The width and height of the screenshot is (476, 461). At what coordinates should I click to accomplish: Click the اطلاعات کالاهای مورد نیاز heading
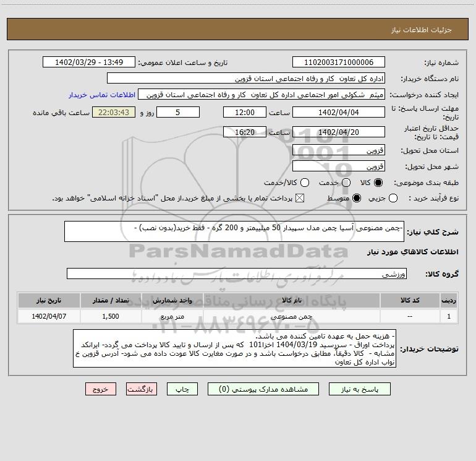pyautogui.click(x=413, y=252)
